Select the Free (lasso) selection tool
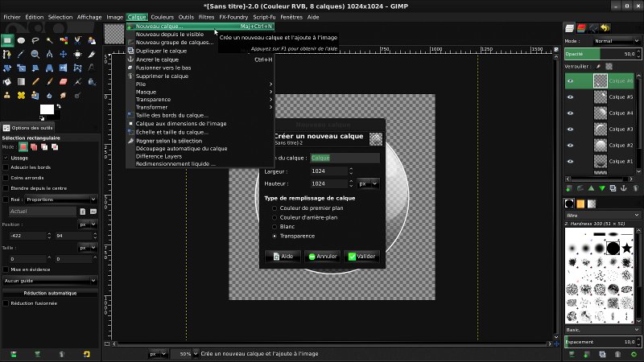644x362 pixels. [x=35, y=40]
